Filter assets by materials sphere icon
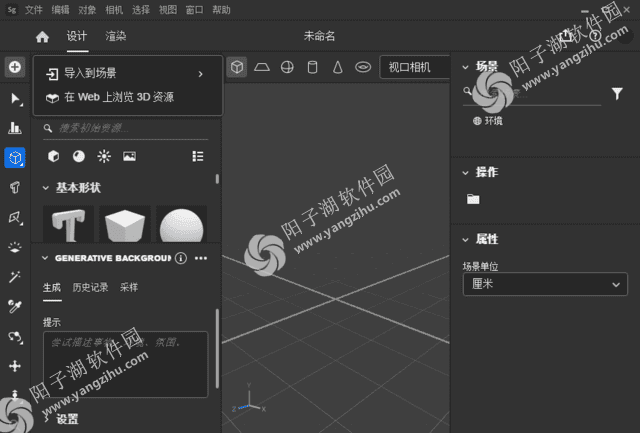Viewport: 640px width, 433px height. coord(79,156)
